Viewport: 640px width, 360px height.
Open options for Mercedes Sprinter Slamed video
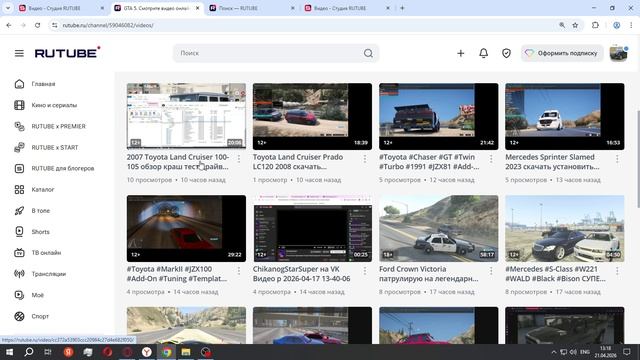pos(617,158)
